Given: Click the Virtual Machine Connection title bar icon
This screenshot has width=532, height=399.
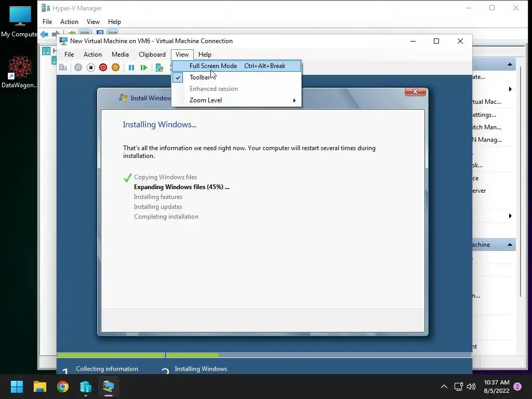Looking at the screenshot, I should point(63,41).
